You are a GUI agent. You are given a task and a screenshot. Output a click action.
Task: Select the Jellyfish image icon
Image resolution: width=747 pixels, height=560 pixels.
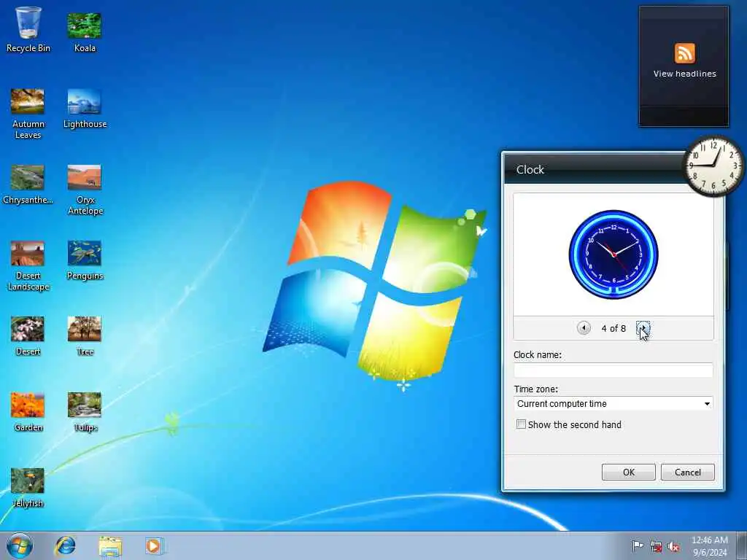point(28,487)
